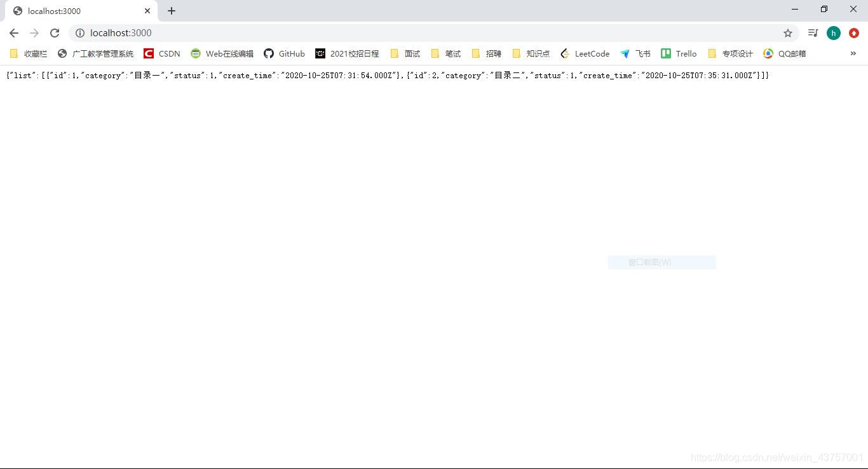Open the GitHub bookmark
Image resolution: width=868 pixels, height=469 pixels.
point(285,54)
